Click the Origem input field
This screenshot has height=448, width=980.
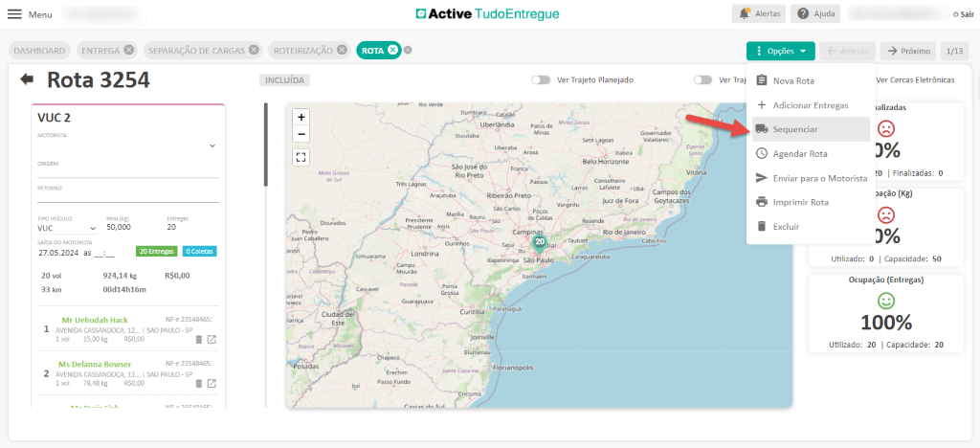(x=128, y=172)
